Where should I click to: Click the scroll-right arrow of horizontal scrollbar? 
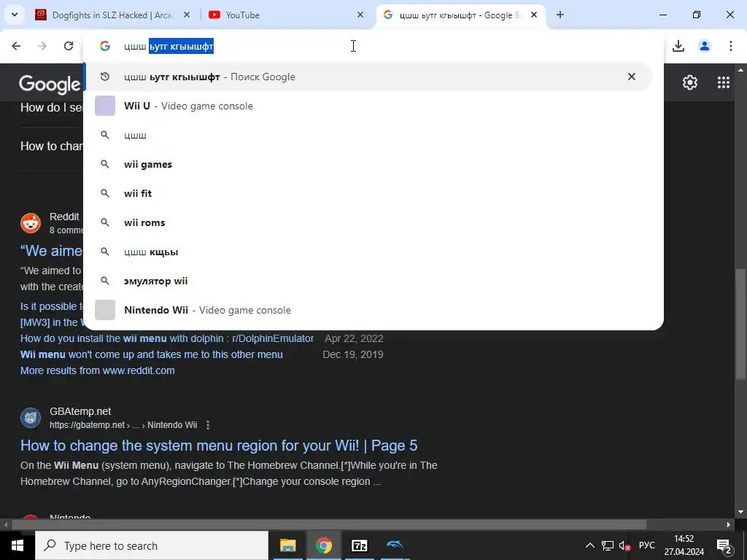pos(729,525)
